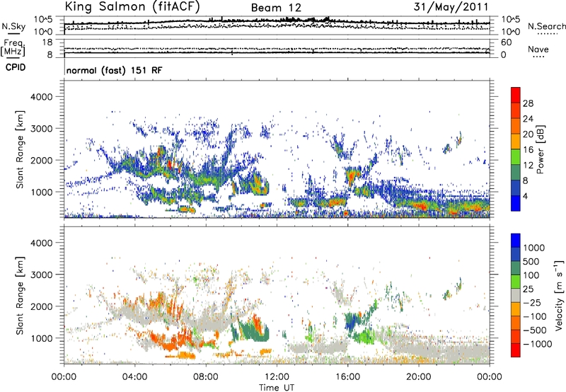Image resolution: width=566 pixels, height=392 pixels.
Task: Click the "-25" label on the velocity colorbar
Action: [x=531, y=303]
